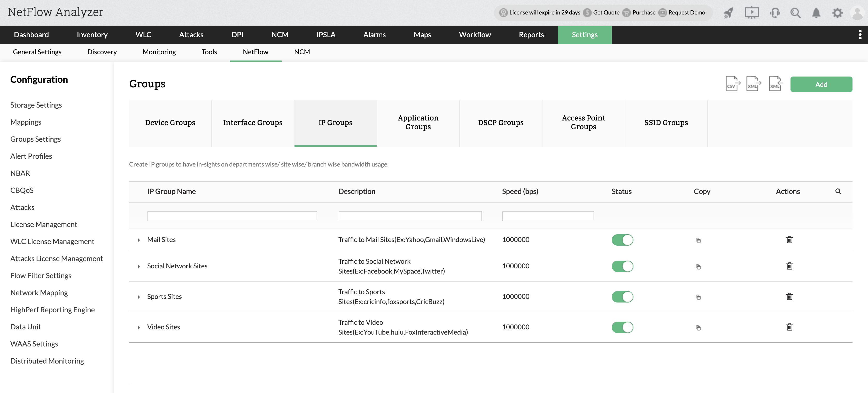
Task: Open the notifications bell icon
Action: (x=816, y=13)
